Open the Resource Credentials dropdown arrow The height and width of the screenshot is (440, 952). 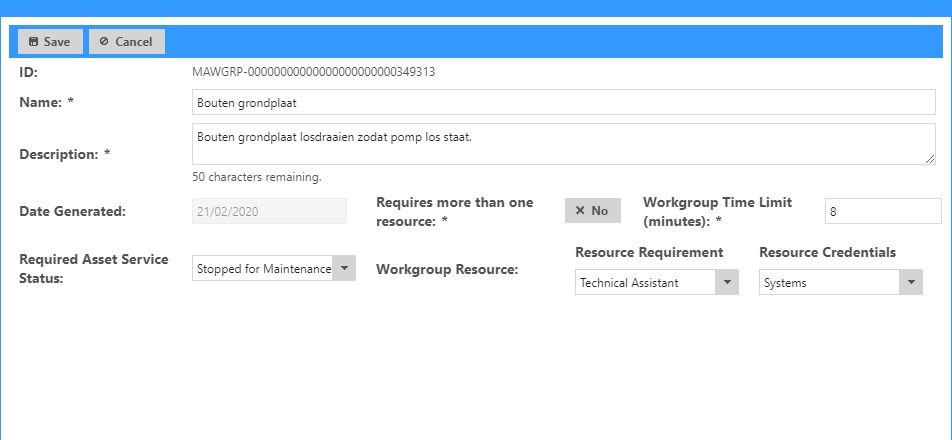tap(910, 283)
